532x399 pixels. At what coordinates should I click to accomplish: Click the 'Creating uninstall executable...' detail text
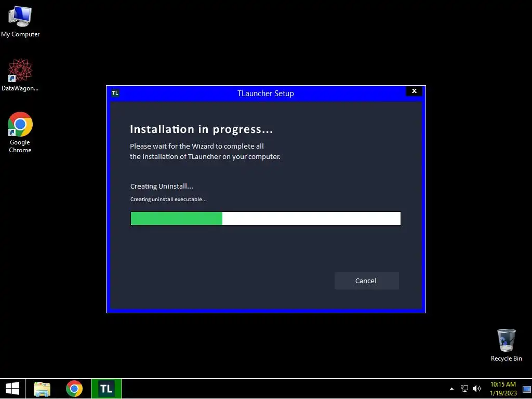[x=169, y=199]
